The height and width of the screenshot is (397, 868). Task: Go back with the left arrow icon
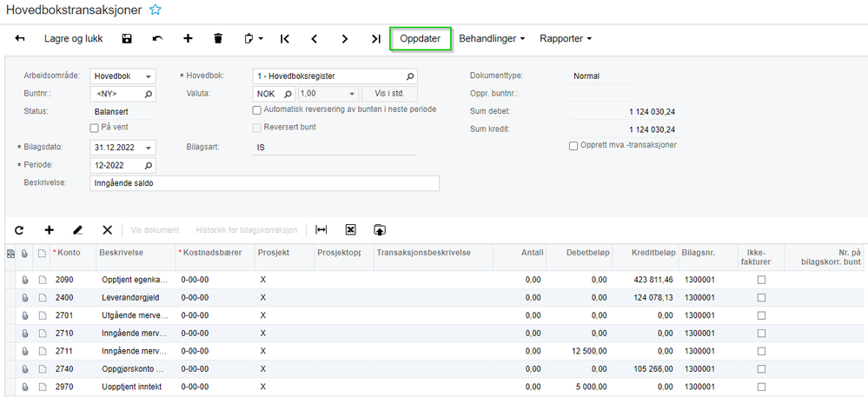pos(20,39)
